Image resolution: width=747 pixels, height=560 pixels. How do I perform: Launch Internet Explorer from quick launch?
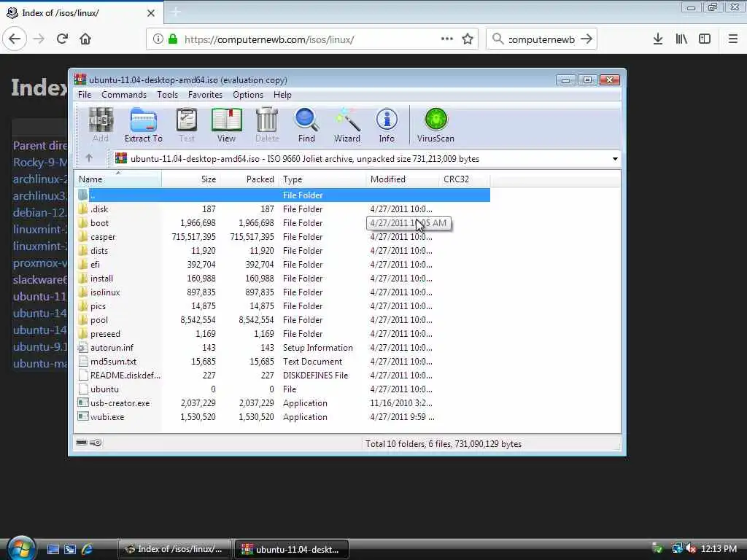pyautogui.click(x=88, y=550)
